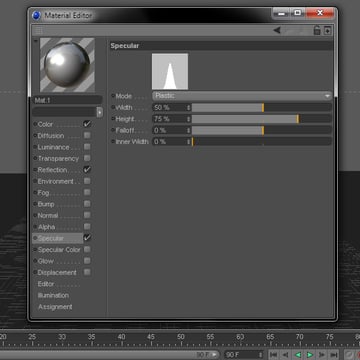The width and height of the screenshot is (360, 360).
Task: Click the 90 F frame field stepper
Action: [261, 355]
